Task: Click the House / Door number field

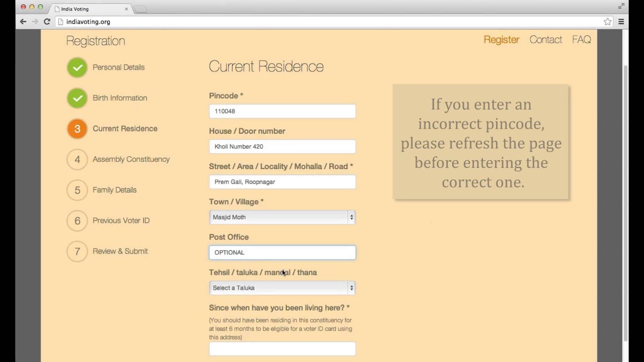Action: 282,146
